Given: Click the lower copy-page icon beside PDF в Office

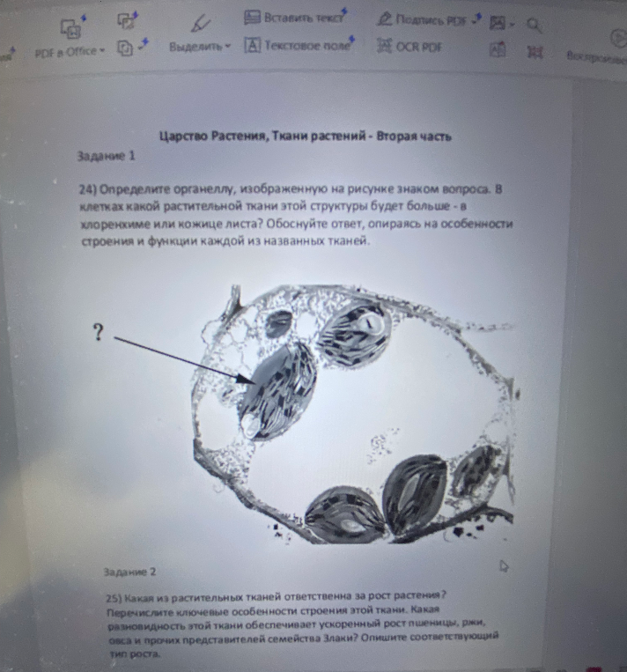Looking at the screenshot, I should coord(125,48).
